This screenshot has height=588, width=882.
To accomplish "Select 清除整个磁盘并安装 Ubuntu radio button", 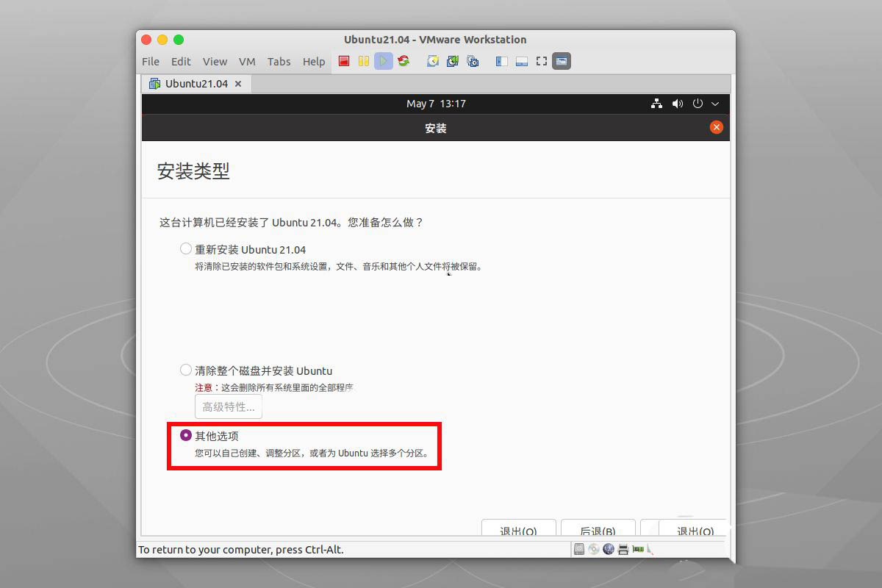I will point(186,370).
